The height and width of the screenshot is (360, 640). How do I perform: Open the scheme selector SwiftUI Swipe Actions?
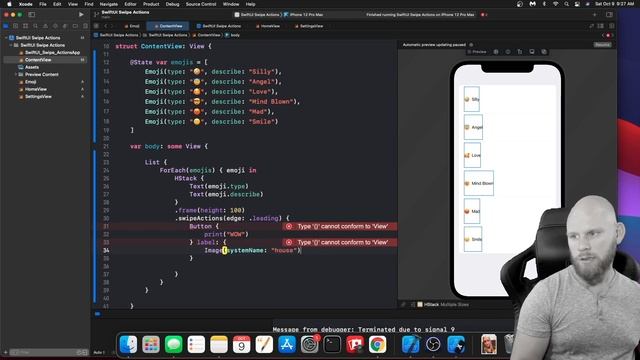(x=257, y=14)
